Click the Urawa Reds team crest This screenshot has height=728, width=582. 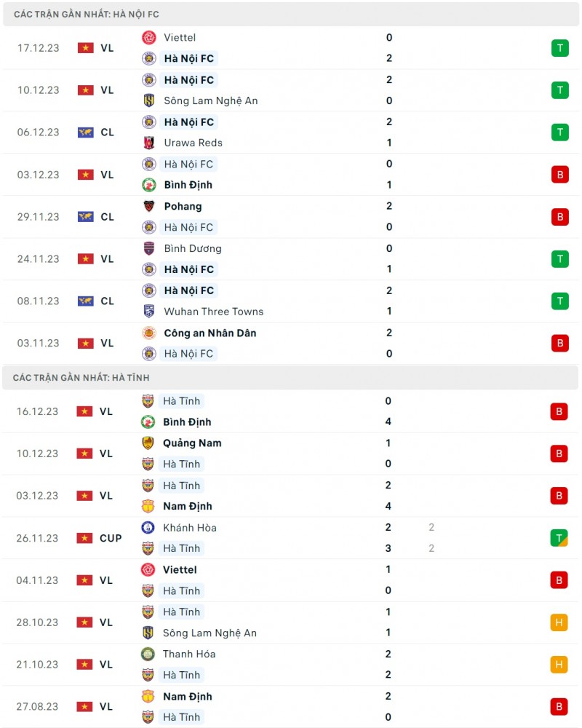pyautogui.click(x=148, y=143)
